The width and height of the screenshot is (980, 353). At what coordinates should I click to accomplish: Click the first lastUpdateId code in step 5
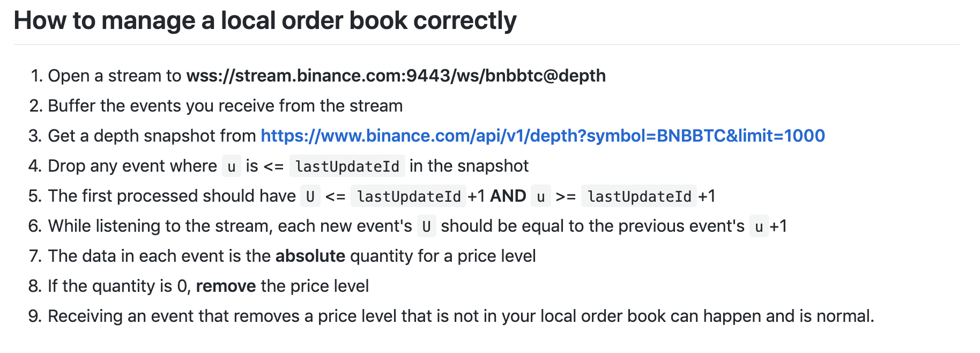tap(409, 196)
